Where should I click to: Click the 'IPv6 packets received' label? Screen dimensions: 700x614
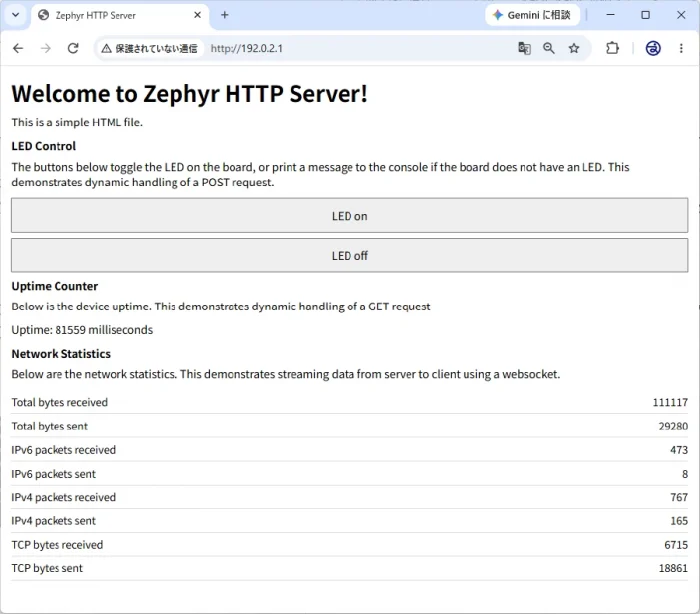63,450
